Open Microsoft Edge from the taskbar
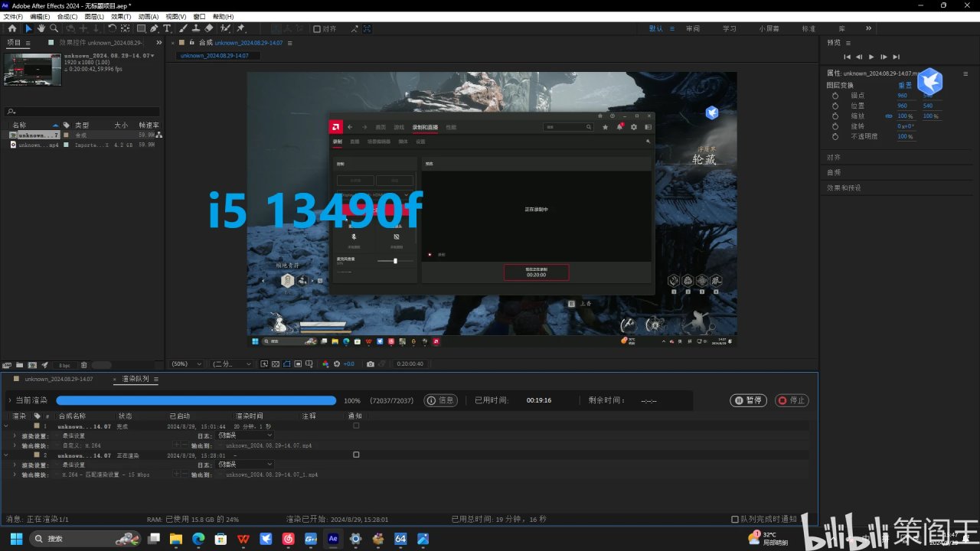 coord(198,539)
